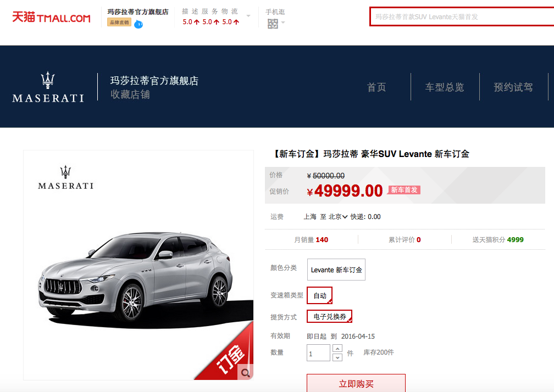Decrease quantity with the down arrow
554x392 pixels.
[337, 357]
